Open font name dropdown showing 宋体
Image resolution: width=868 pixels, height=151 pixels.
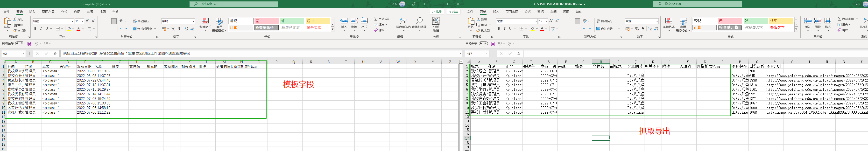pos(536,21)
